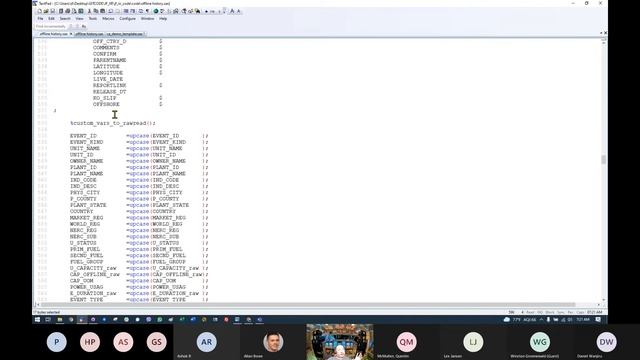Click the Find incrementally input field

point(51,27)
